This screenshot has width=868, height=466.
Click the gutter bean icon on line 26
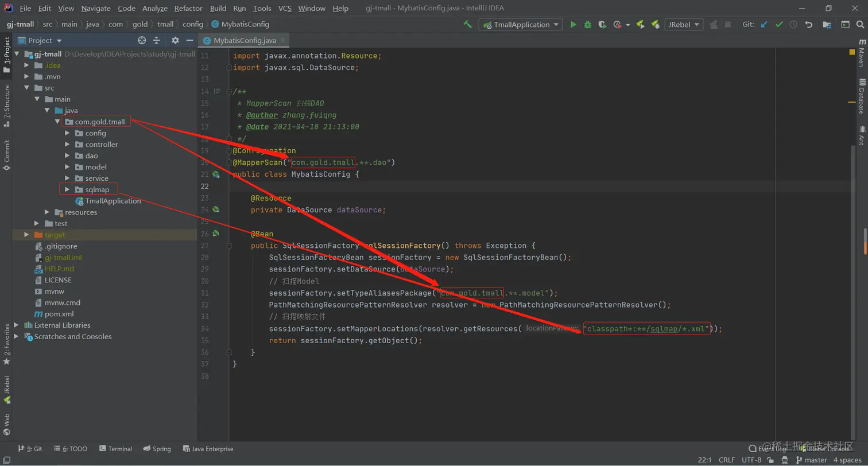(216, 234)
